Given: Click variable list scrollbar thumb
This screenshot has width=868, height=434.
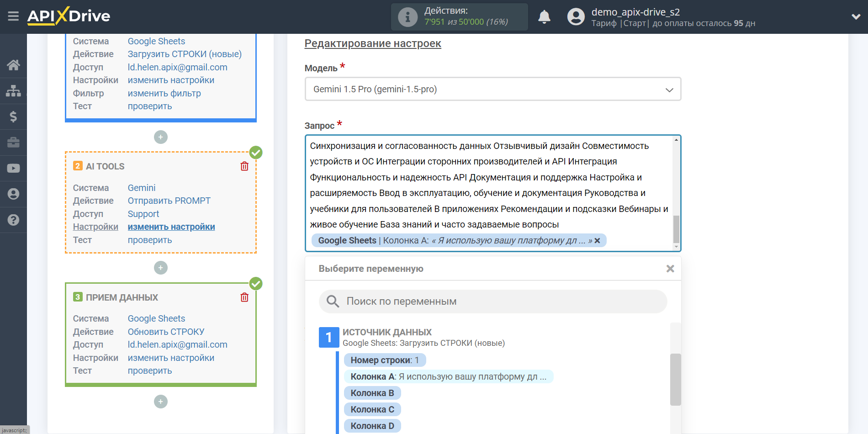Looking at the screenshot, I should [675, 379].
